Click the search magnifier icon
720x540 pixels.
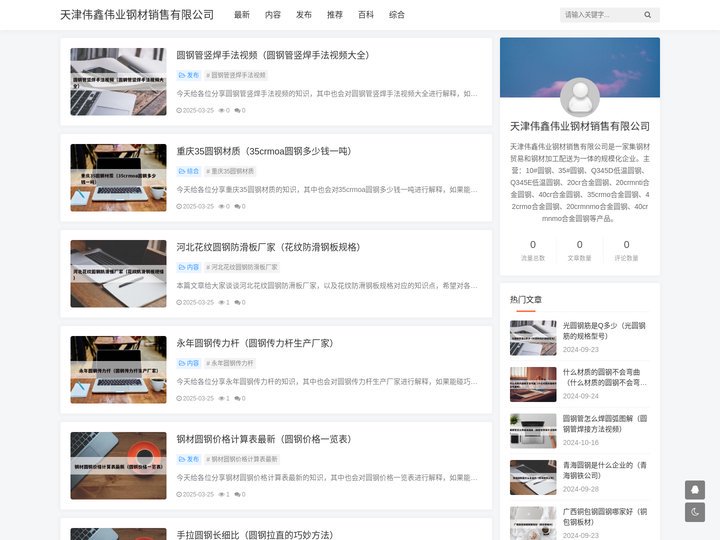pos(647,15)
